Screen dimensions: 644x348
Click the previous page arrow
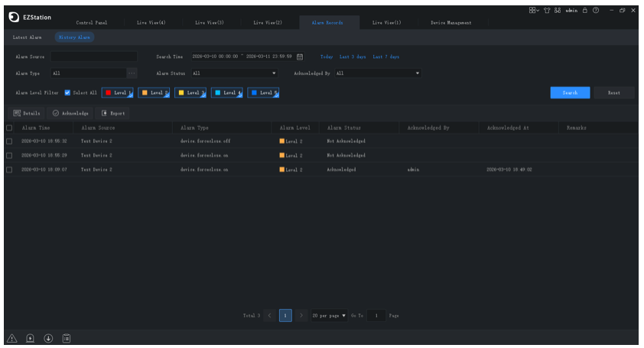coord(269,316)
